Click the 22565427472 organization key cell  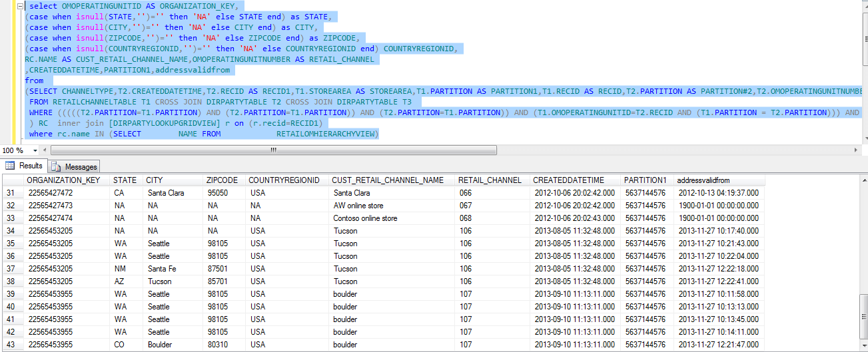tap(67, 193)
